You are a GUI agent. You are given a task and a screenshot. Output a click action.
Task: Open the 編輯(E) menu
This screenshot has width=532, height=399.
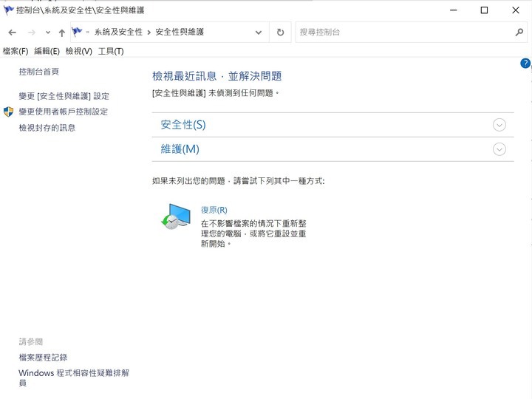click(47, 51)
